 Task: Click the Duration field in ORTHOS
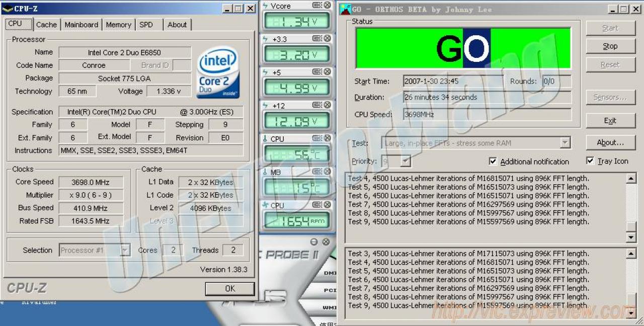[x=487, y=97]
